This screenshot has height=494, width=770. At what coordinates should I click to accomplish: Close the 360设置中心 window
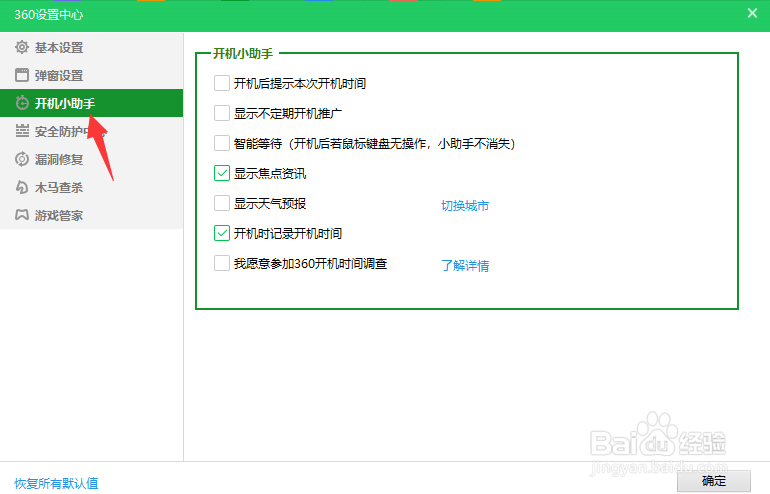pos(752,13)
